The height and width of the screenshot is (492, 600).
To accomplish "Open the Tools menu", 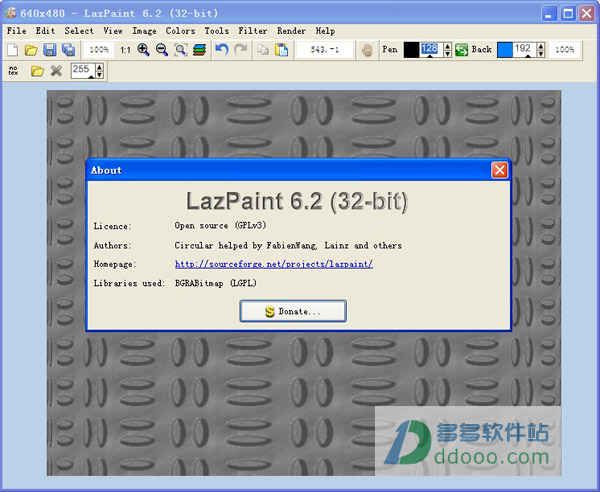I will click(x=217, y=31).
